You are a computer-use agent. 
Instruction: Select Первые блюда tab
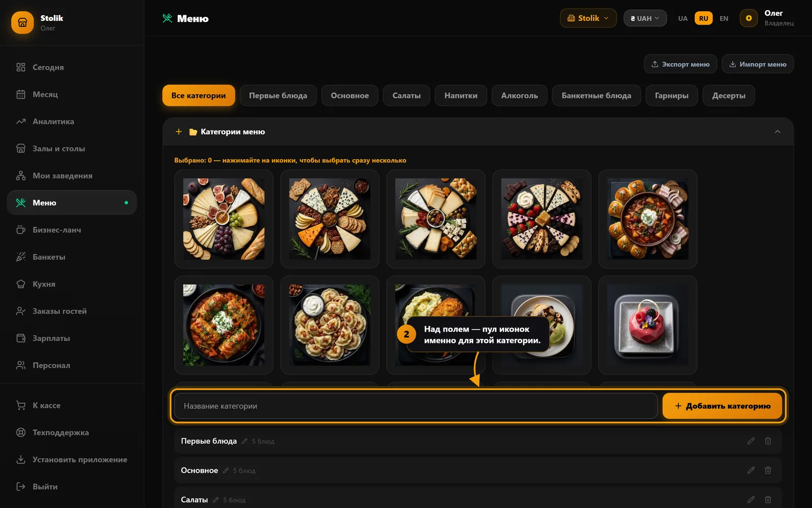pos(278,96)
